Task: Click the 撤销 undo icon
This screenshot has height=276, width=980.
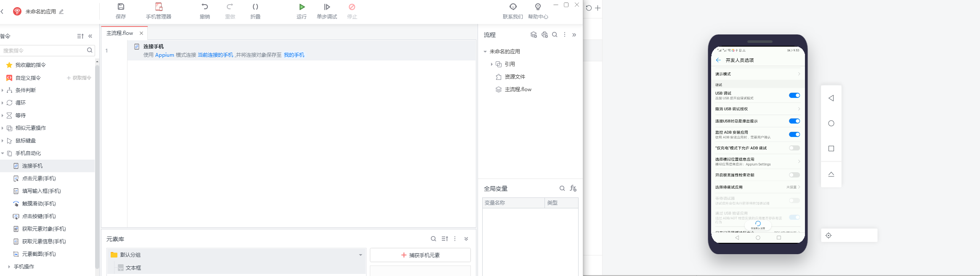Action: click(x=205, y=7)
